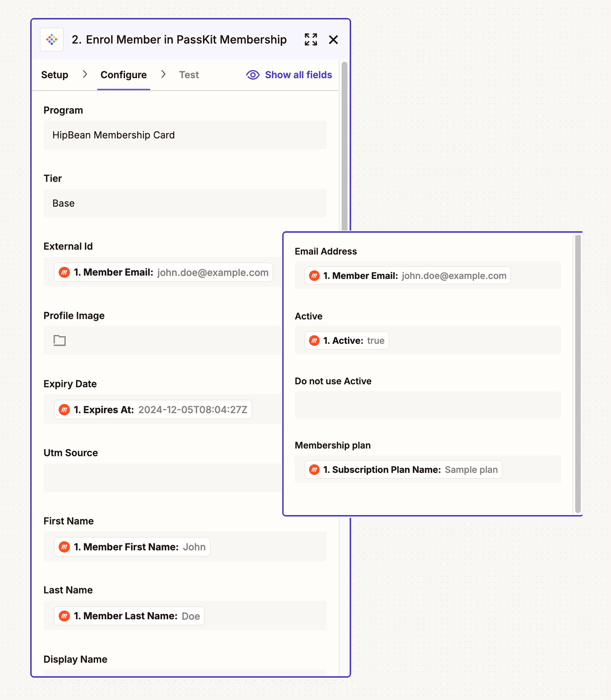Click the Display Name label
The height and width of the screenshot is (700, 611).
(76, 659)
